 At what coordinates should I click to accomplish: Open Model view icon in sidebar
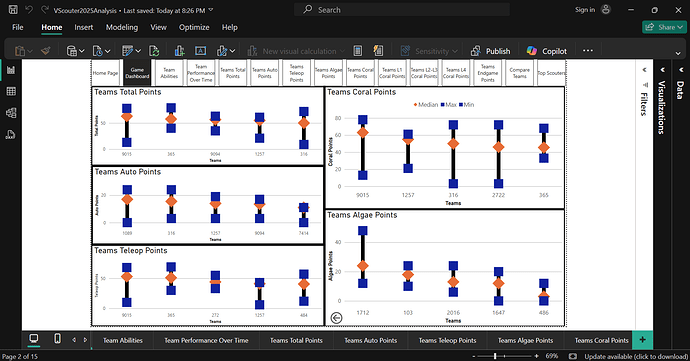pos(11,113)
